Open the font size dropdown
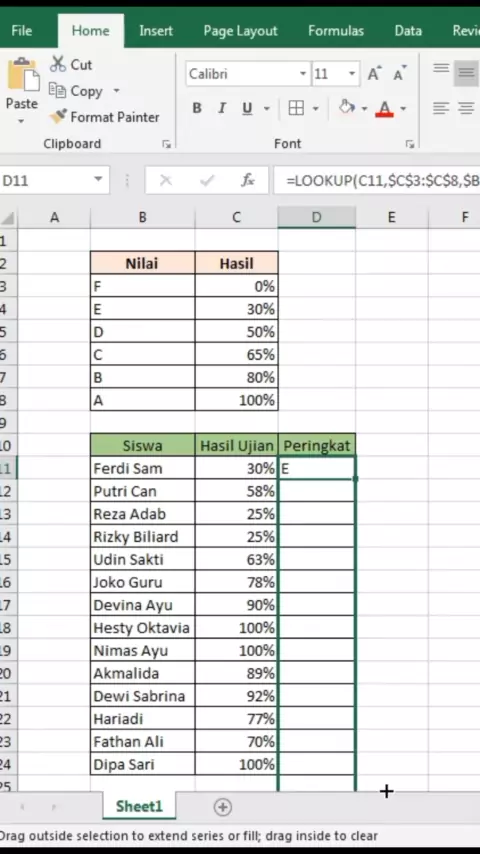The height and width of the screenshot is (854, 480). pyautogui.click(x=352, y=74)
